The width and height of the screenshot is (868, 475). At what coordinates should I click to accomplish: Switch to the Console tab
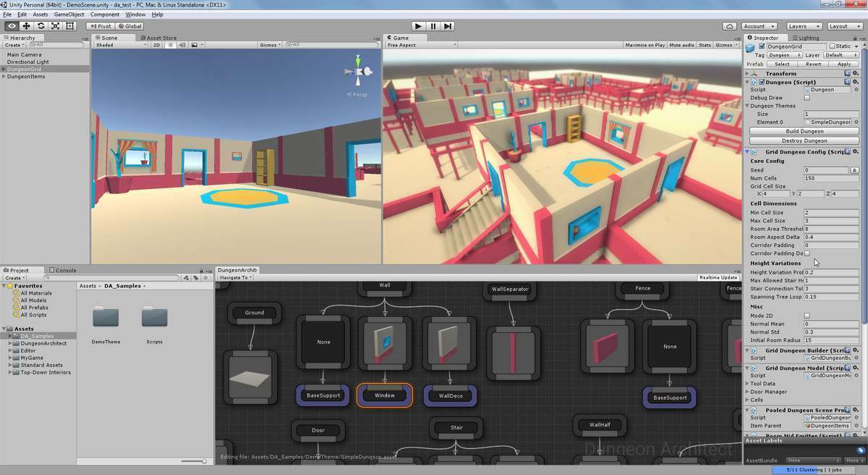[x=62, y=271]
